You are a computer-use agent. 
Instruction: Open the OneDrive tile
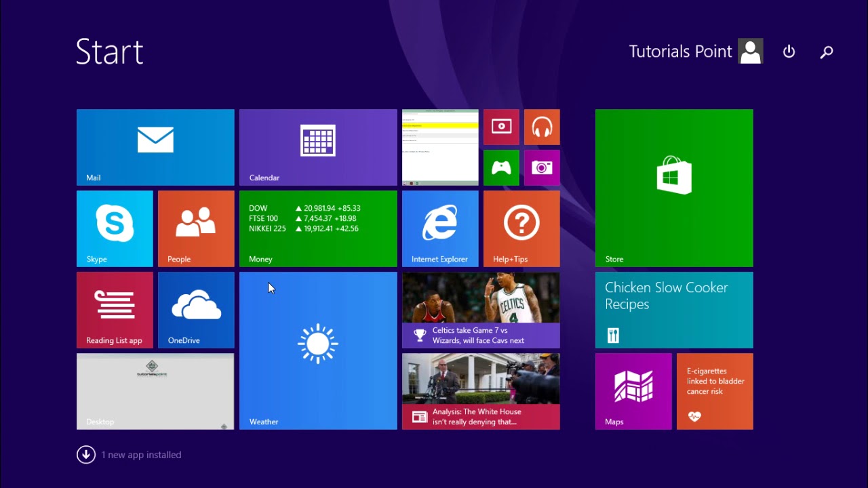point(196,310)
